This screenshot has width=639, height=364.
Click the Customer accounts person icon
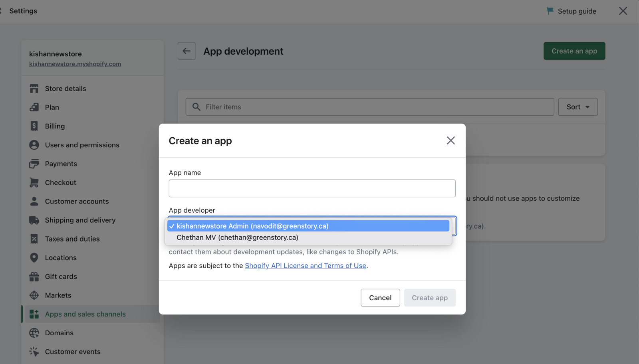[34, 201]
